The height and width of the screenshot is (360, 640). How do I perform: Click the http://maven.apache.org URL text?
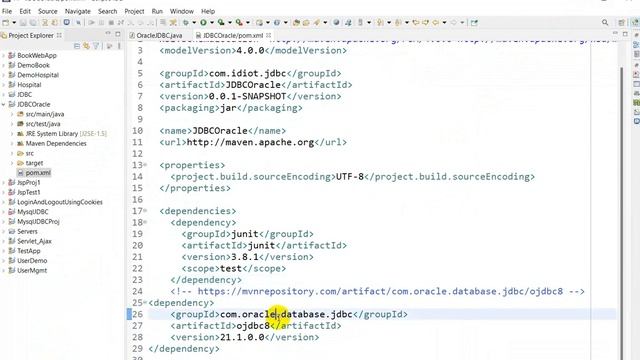pyautogui.click(x=250, y=142)
